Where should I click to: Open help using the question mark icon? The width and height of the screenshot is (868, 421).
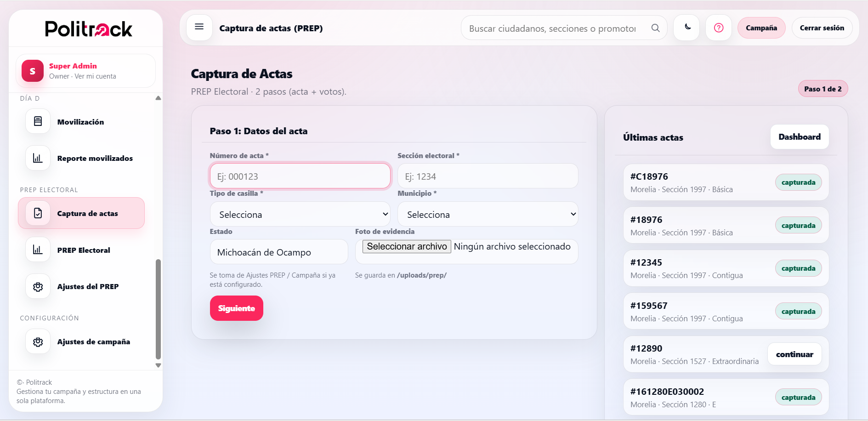[x=718, y=28]
